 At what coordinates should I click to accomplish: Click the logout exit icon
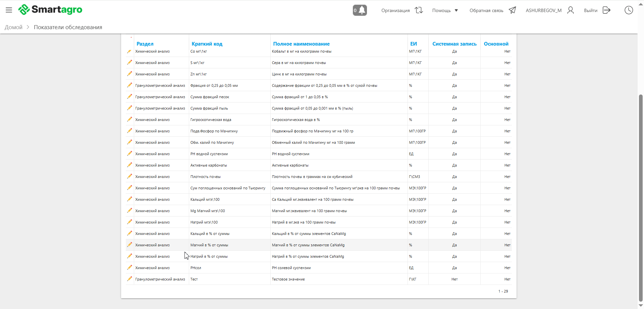[x=606, y=10]
